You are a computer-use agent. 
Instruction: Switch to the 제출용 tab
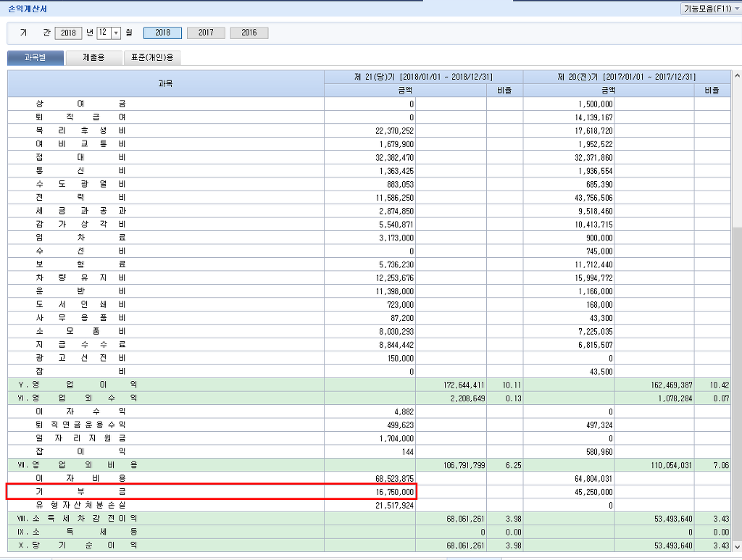93,58
